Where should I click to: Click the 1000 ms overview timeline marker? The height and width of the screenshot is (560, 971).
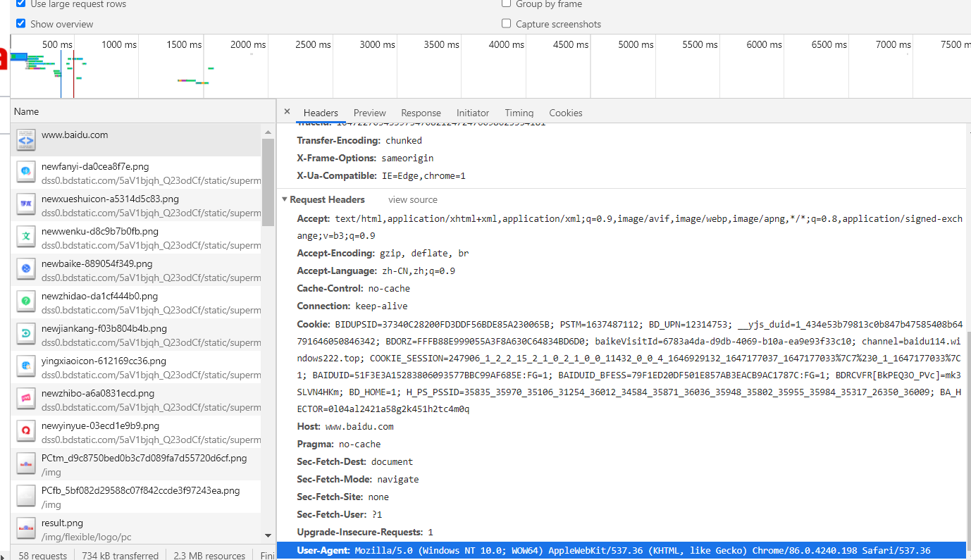[x=119, y=44]
